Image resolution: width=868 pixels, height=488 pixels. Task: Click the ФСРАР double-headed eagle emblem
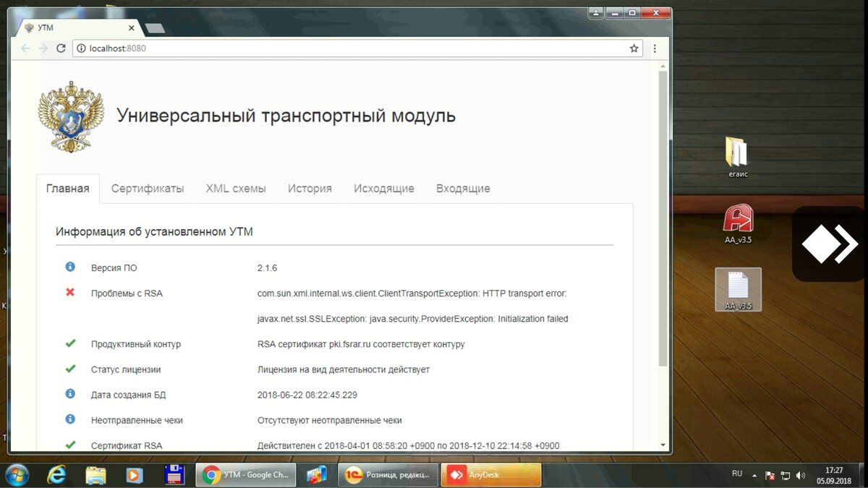[x=70, y=116]
